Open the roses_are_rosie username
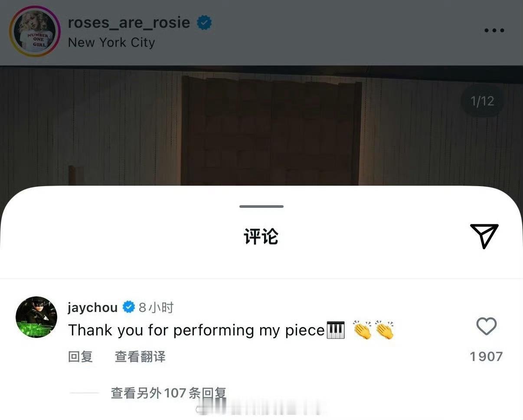523x420 pixels. (x=129, y=23)
